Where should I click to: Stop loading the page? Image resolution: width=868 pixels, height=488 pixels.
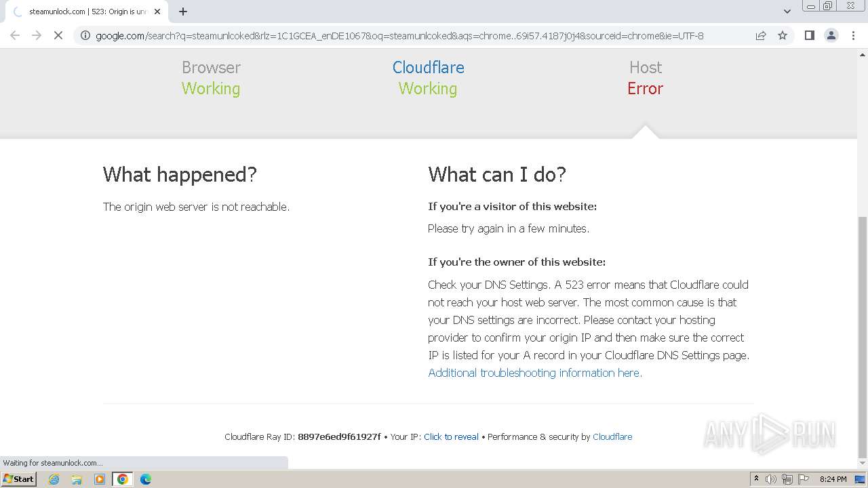[58, 35]
